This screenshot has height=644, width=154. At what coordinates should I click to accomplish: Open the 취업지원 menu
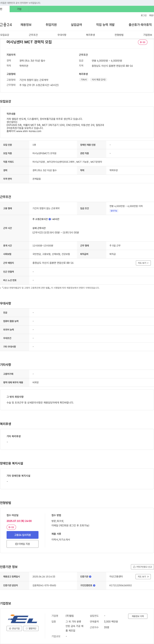click(51, 25)
